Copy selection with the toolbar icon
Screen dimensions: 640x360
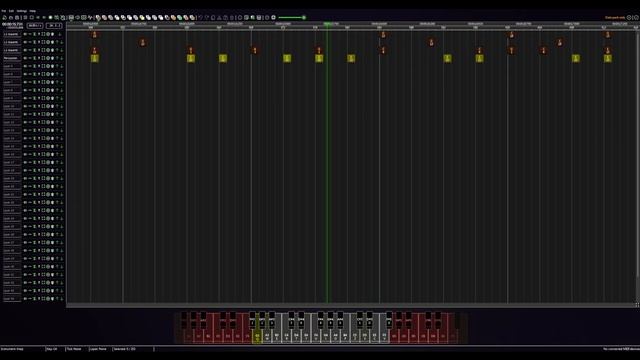[x=213, y=18]
